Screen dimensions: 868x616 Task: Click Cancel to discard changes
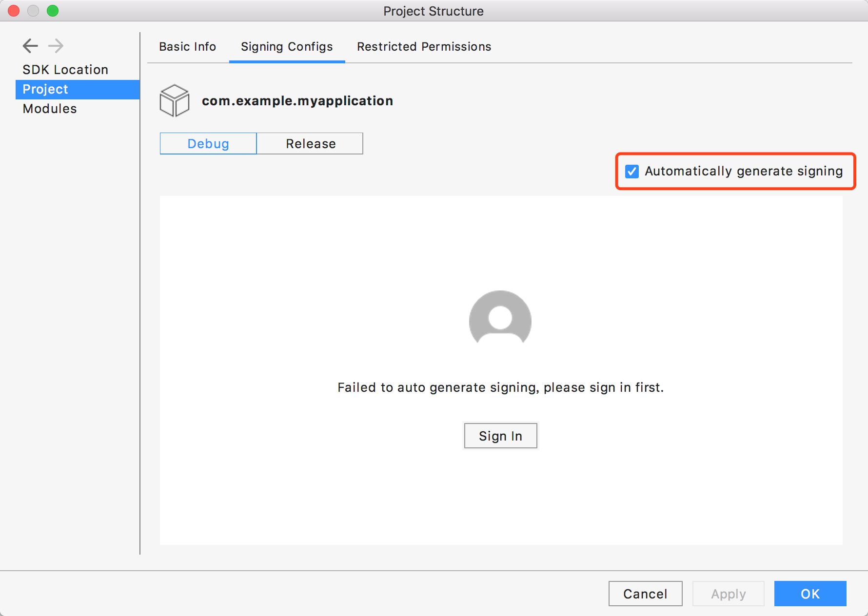pos(645,594)
